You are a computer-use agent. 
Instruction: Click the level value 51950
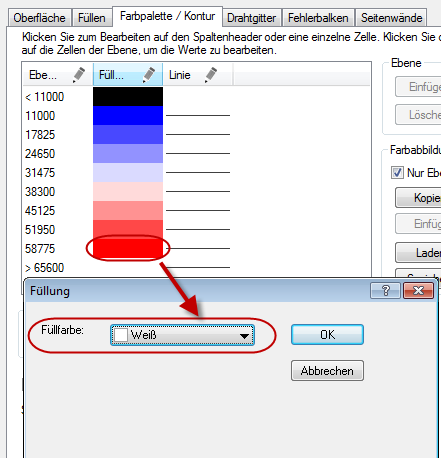(40, 230)
